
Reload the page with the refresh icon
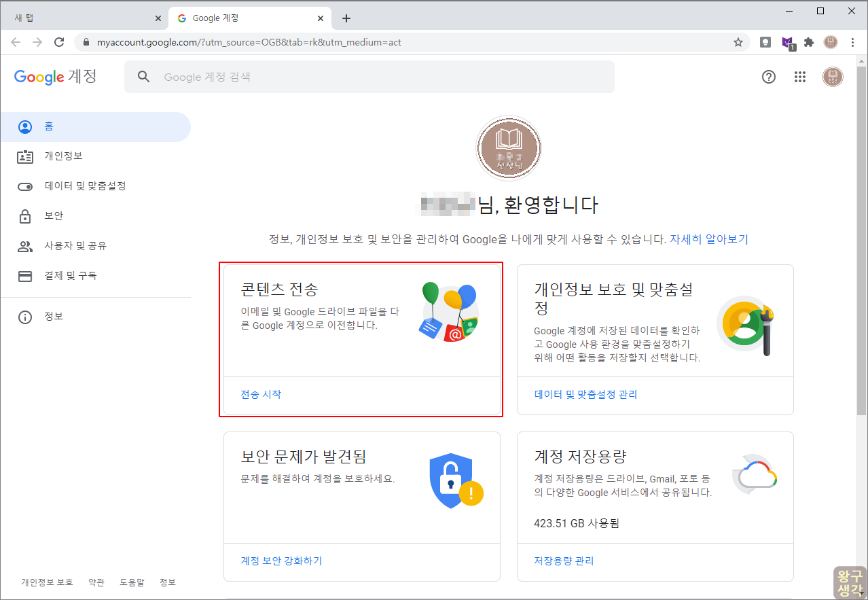[x=59, y=42]
